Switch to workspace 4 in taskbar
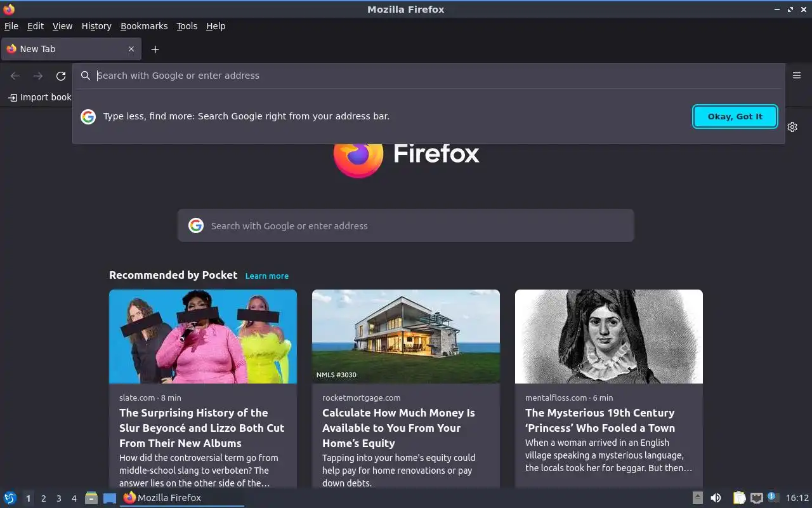The width and height of the screenshot is (812, 508). (74, 498)
